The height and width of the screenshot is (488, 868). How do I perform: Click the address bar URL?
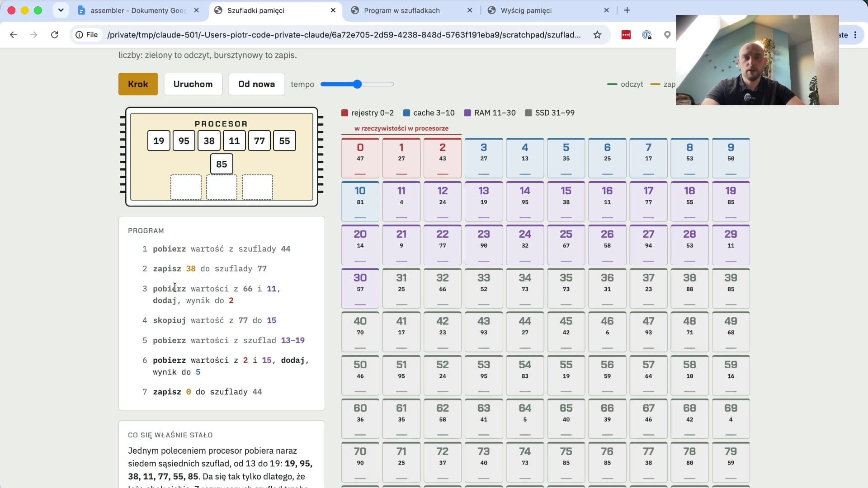pyautogui.click(x=344, y=35)
